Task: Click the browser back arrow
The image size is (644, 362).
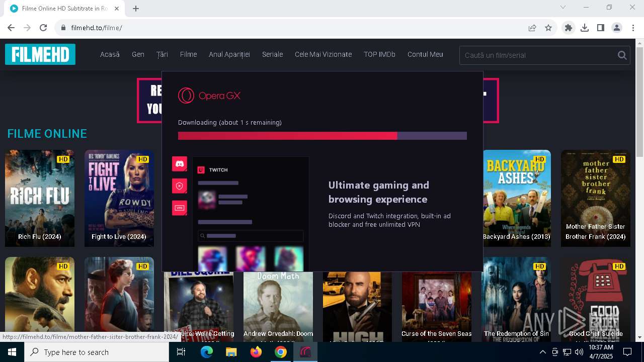Action: point(11,28)
